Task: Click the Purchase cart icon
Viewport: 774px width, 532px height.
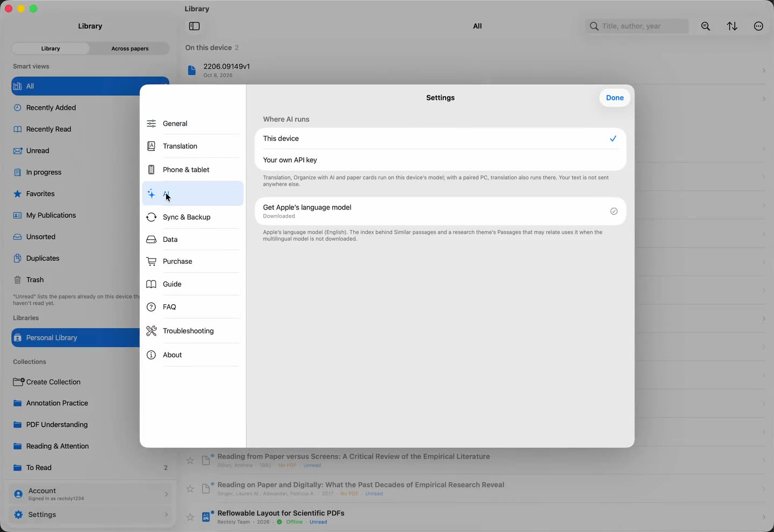Action: 152,262
